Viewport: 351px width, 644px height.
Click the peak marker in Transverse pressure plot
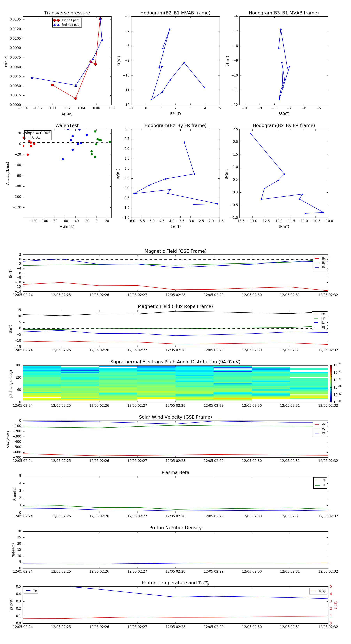click(x=100, y=19)
